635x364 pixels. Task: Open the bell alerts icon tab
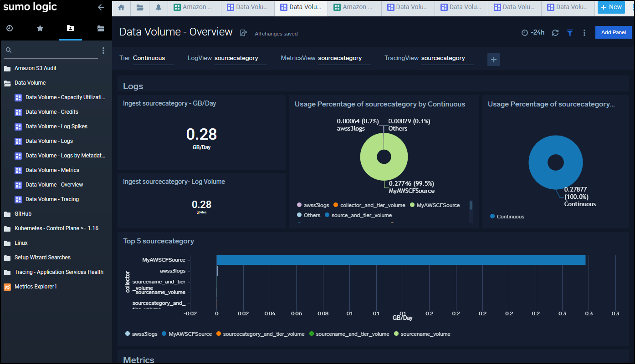[x=159, y=7]
